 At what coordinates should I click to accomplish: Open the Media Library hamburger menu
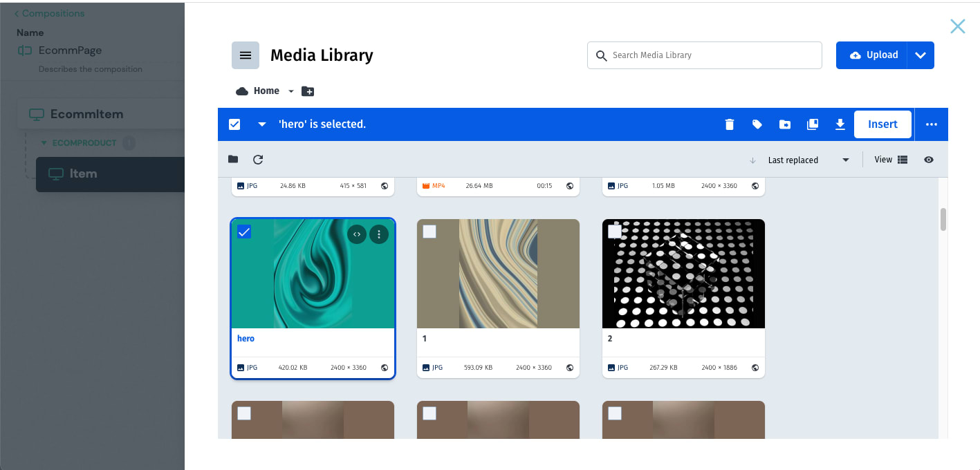[246, 55]
